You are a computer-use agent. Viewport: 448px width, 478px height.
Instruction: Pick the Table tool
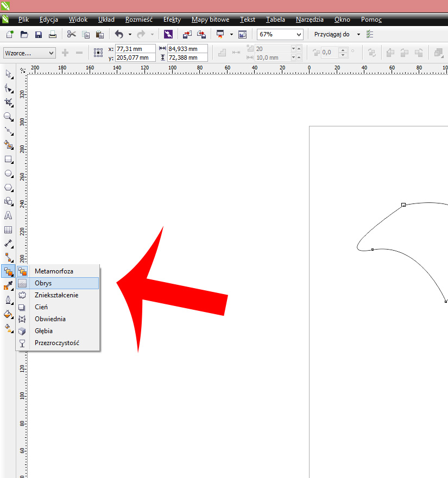click(8, 230)
